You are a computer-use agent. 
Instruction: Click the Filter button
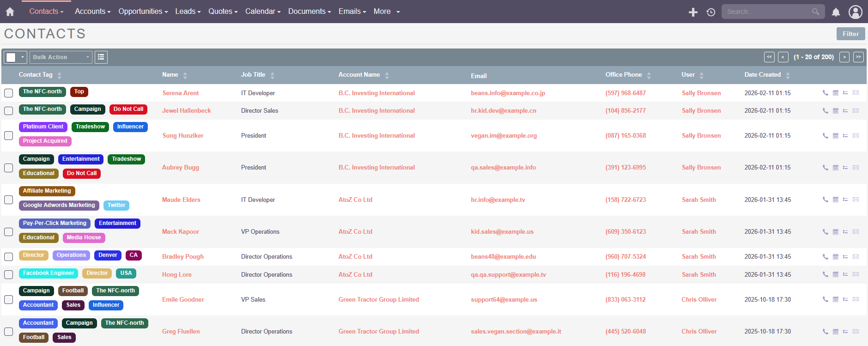pyautogui.click(x=850, y=34)
